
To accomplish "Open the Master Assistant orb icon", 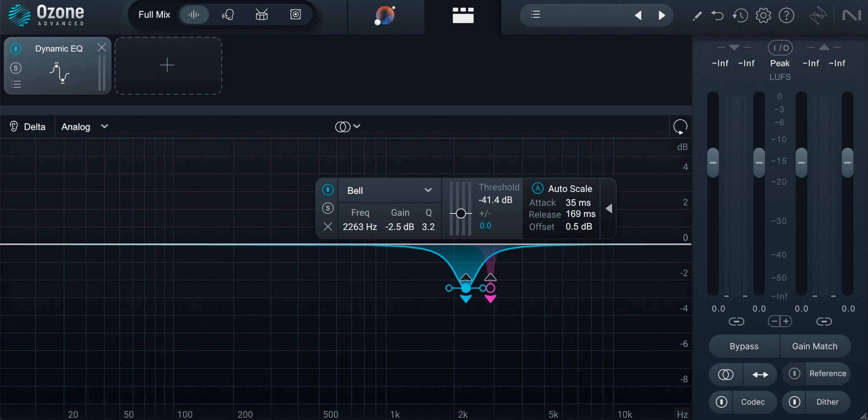I will tap(385, 16).
